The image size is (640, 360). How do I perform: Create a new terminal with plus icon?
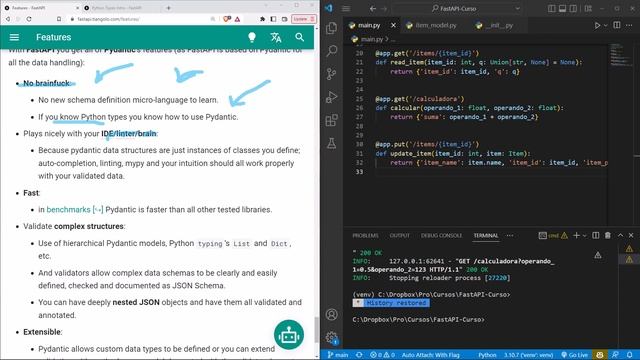[576, 236]
